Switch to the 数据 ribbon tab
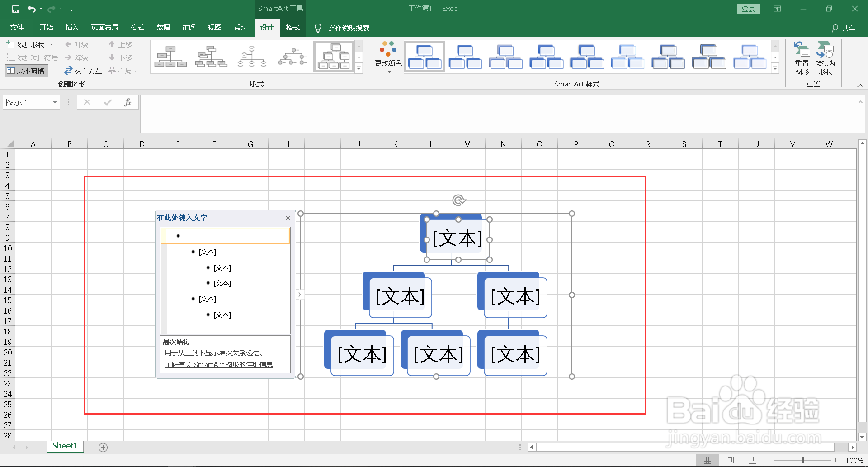Viewport: 868px width, 467px height. tap(163, 28)
